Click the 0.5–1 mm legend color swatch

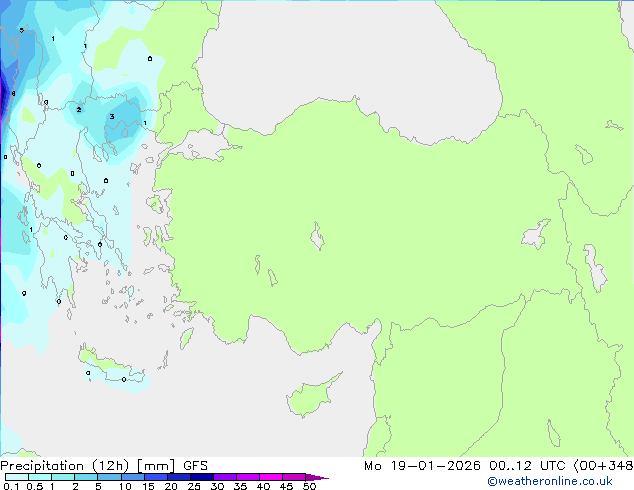(40, 477)
